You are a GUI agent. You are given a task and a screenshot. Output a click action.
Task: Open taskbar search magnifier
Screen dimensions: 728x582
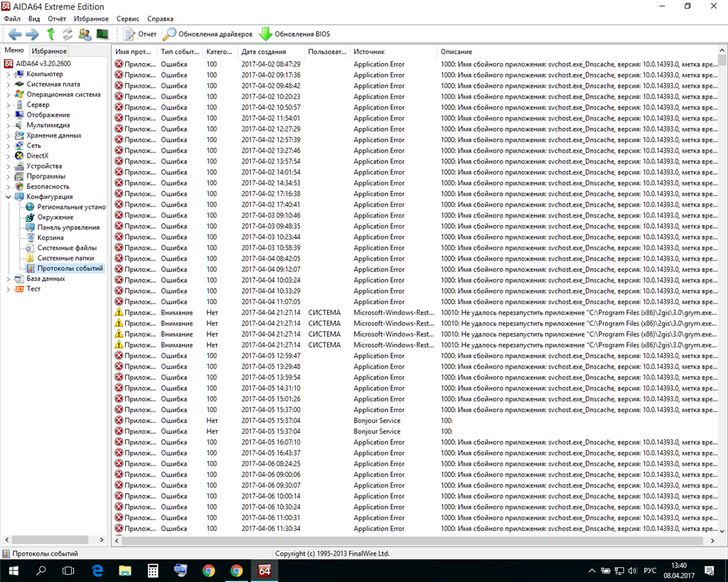point(41,571)
